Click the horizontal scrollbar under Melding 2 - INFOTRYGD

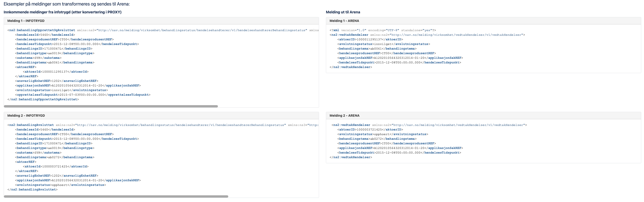116,196
